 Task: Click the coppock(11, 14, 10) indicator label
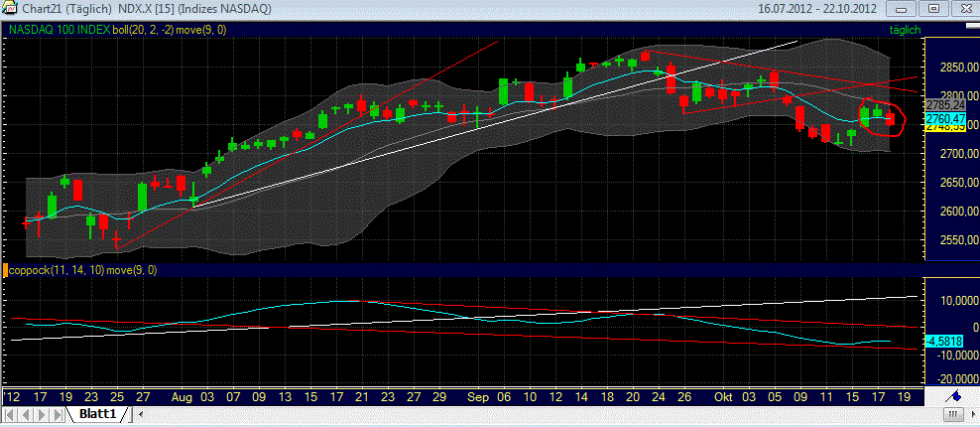point(57,270)
